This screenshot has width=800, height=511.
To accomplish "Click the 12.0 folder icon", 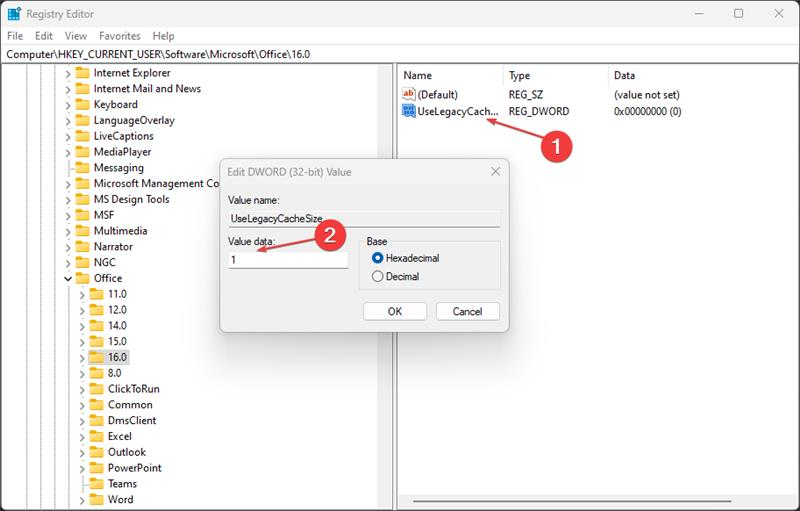I will (96, 310).
